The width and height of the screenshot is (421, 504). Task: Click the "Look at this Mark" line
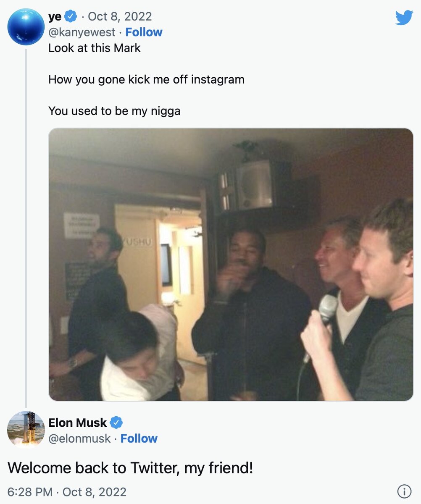tap(95, 48)
